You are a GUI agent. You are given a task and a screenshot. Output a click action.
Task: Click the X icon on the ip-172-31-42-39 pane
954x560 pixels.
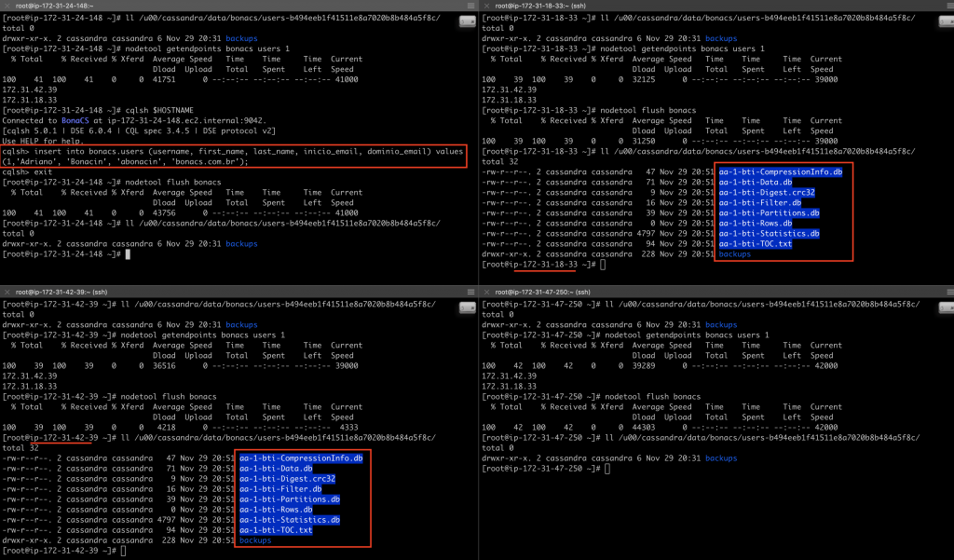click(6, 292)
